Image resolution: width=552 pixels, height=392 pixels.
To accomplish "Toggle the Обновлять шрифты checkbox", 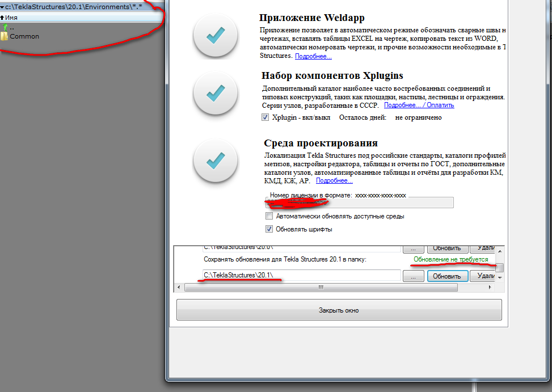I will point(269,229).
